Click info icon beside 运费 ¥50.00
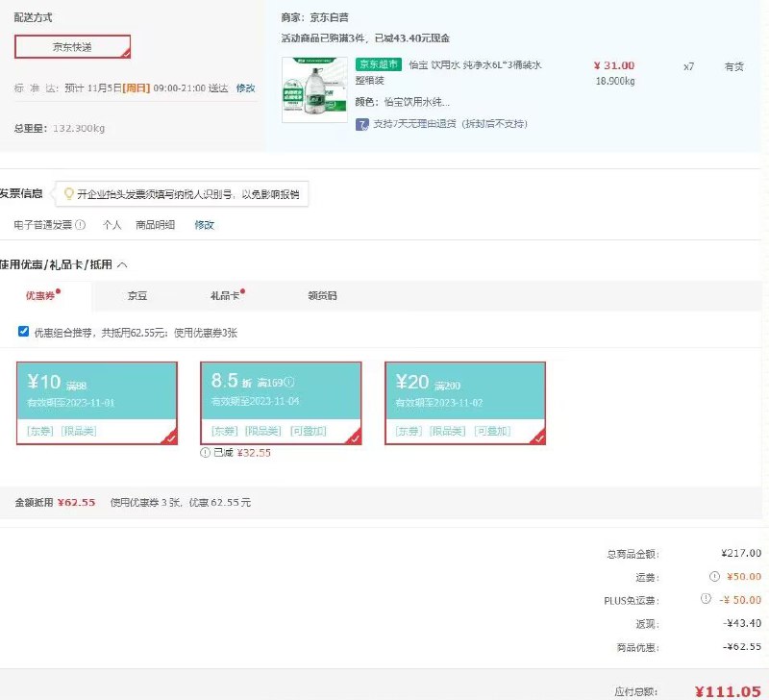 pos(714,577)
